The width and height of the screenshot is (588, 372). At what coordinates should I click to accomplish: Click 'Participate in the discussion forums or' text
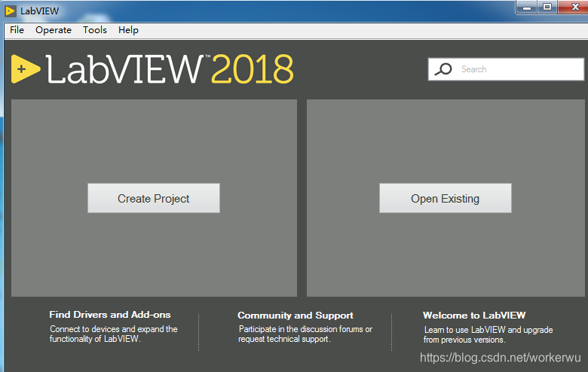[x=305, y=329]
